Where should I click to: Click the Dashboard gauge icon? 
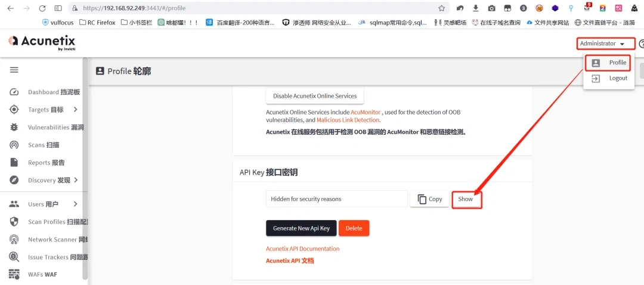tap(14, 92)
